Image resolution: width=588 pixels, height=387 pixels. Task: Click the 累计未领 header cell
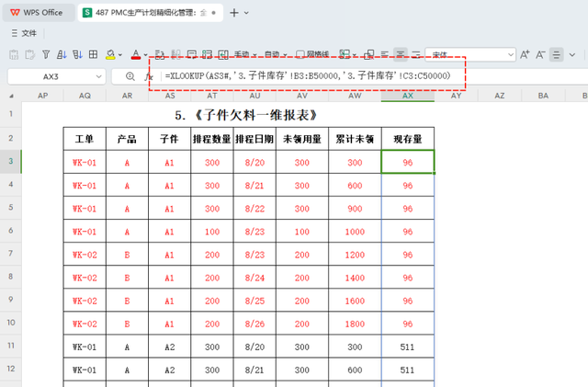tap(355, 139)
